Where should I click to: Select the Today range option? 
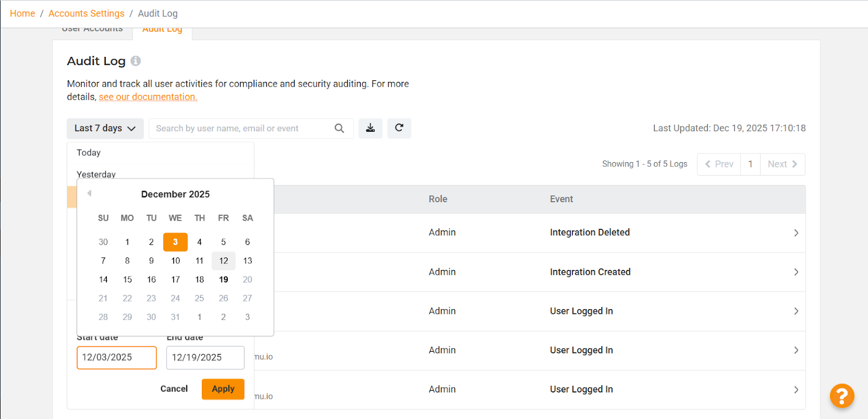point(89,153)
